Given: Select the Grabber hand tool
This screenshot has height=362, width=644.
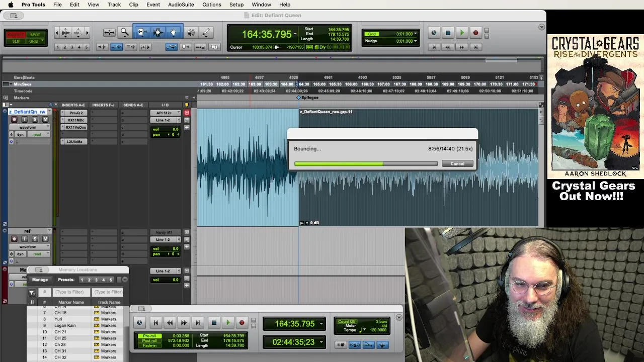Looking at the screenshot, I should click(173, 33).
